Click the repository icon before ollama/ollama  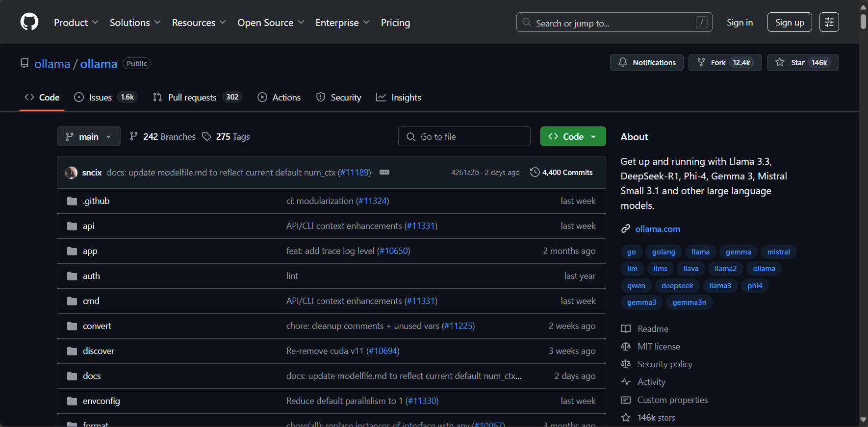(25, 63)
